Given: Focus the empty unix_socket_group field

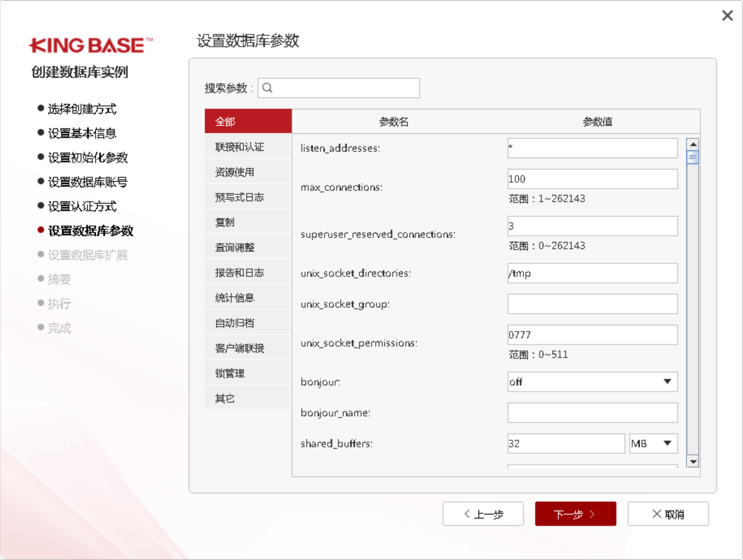Looking at the screenshot, I should (x=593, y=304).
